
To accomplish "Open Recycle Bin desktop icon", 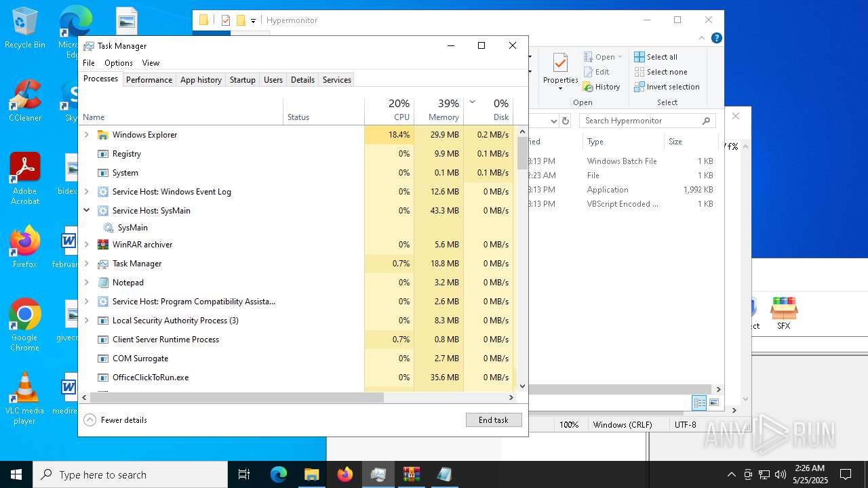I will 24,28.
